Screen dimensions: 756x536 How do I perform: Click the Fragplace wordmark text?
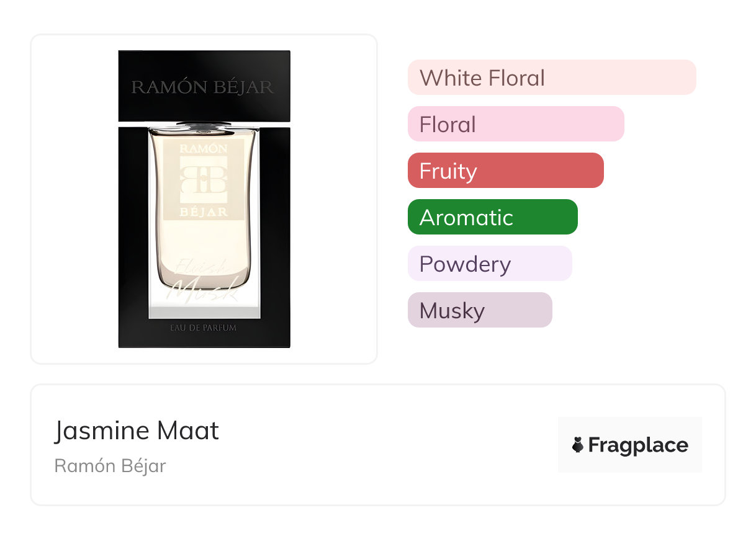[x=638, y=445]
